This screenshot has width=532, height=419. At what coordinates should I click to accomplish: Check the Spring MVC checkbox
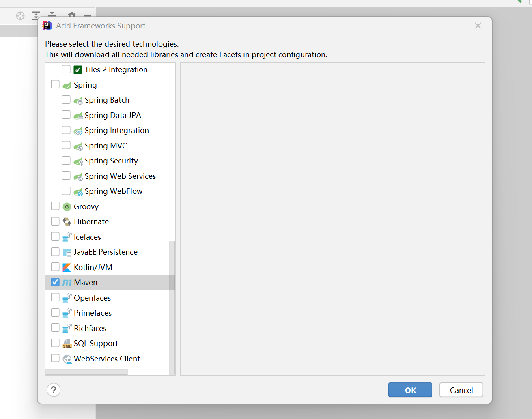(66, 145)
